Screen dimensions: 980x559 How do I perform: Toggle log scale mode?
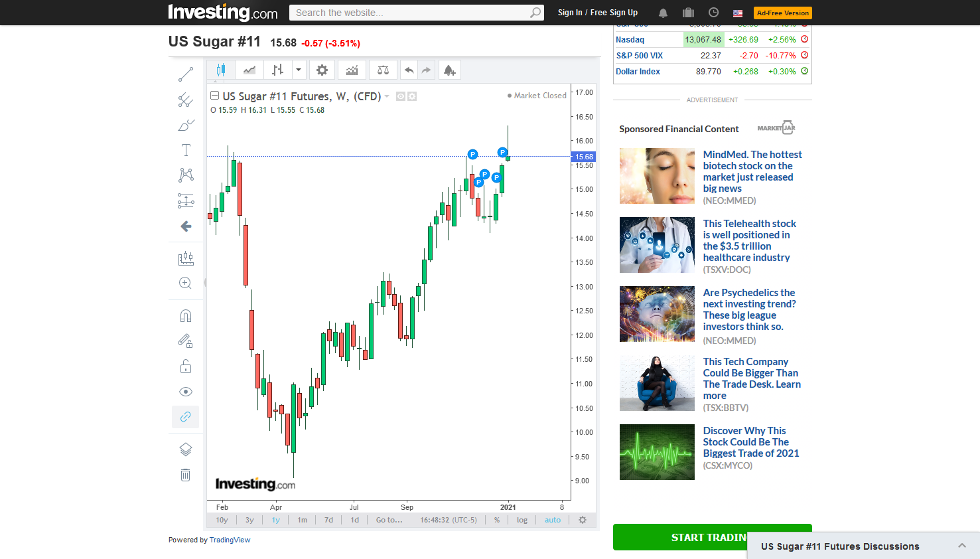click(522, 520)
